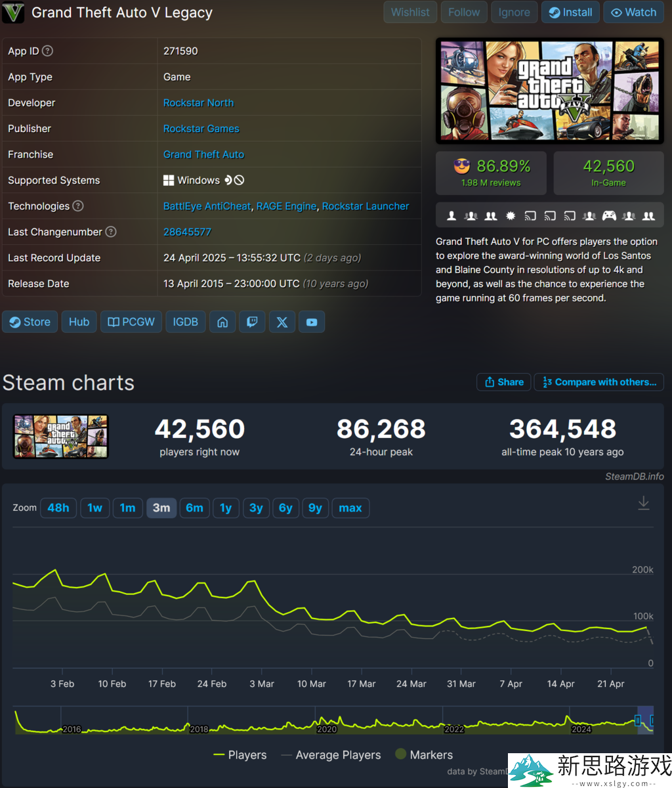Follow this game
Screen dimensions: 672x788
pyautogui.click(x=464, y=12)
